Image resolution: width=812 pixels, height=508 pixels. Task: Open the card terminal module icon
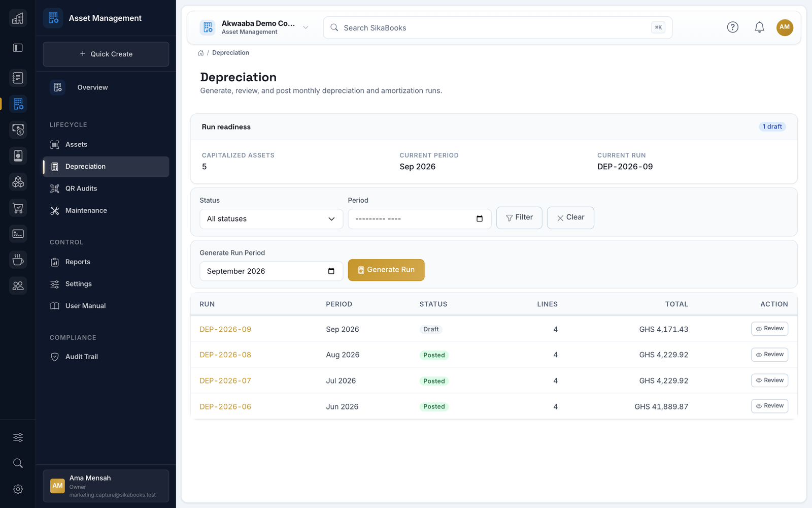18,234
